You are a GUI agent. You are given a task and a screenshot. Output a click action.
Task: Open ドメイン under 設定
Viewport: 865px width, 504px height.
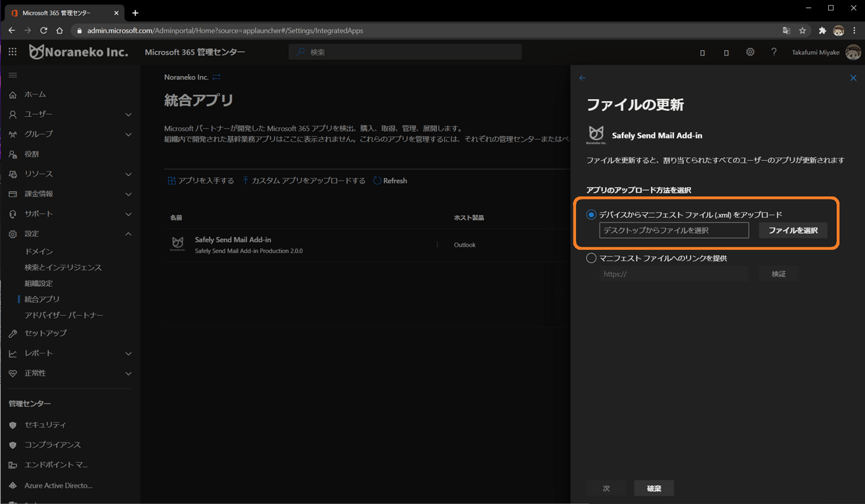pos(39,251)
